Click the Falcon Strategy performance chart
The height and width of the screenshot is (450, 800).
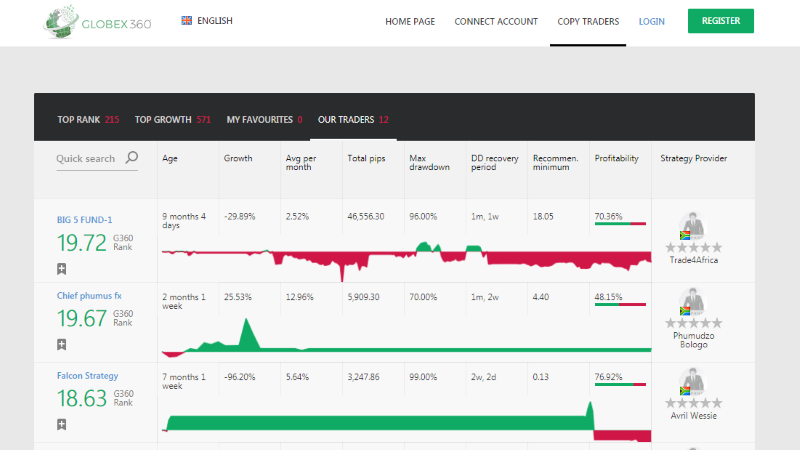point(406,421)
